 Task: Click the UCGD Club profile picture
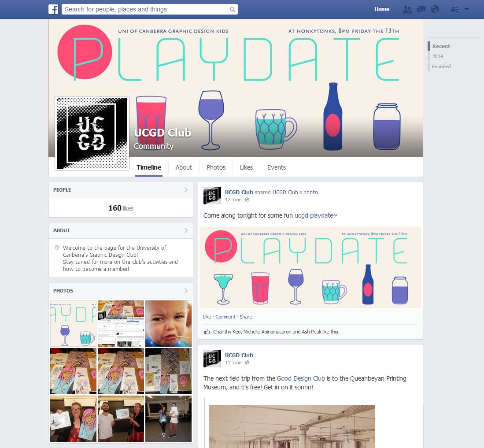click(92, 133)
